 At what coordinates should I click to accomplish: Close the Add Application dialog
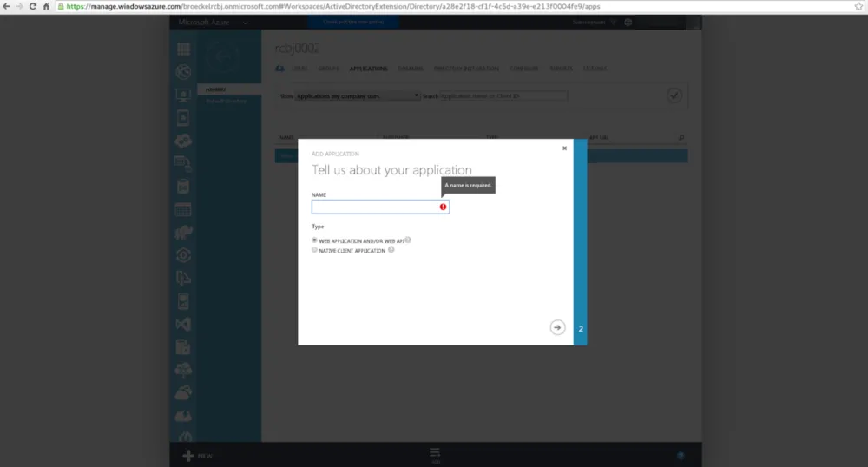point(564,148)
